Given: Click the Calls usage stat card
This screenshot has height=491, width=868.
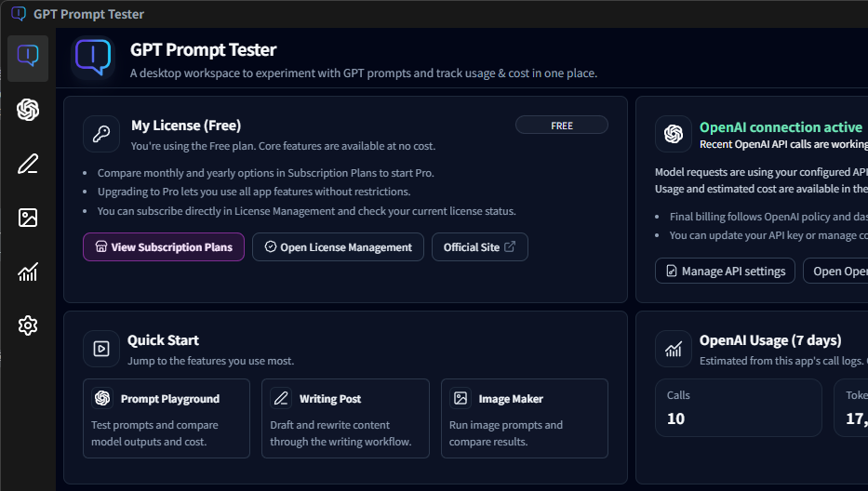Looking at the screenshot, I should pyautogui.click(x=738, y=407).
